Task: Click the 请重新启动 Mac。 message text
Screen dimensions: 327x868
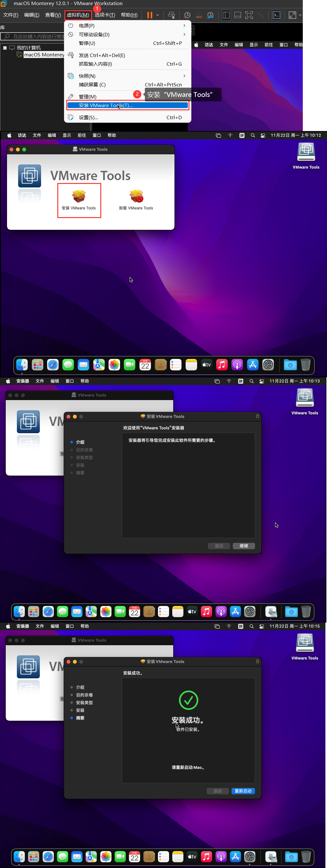Action: point(188,767)
